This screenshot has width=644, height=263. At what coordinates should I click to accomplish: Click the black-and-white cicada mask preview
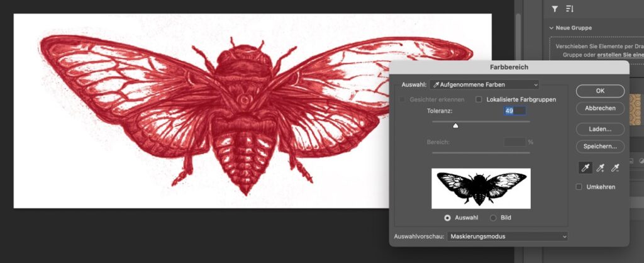[480, 188]
